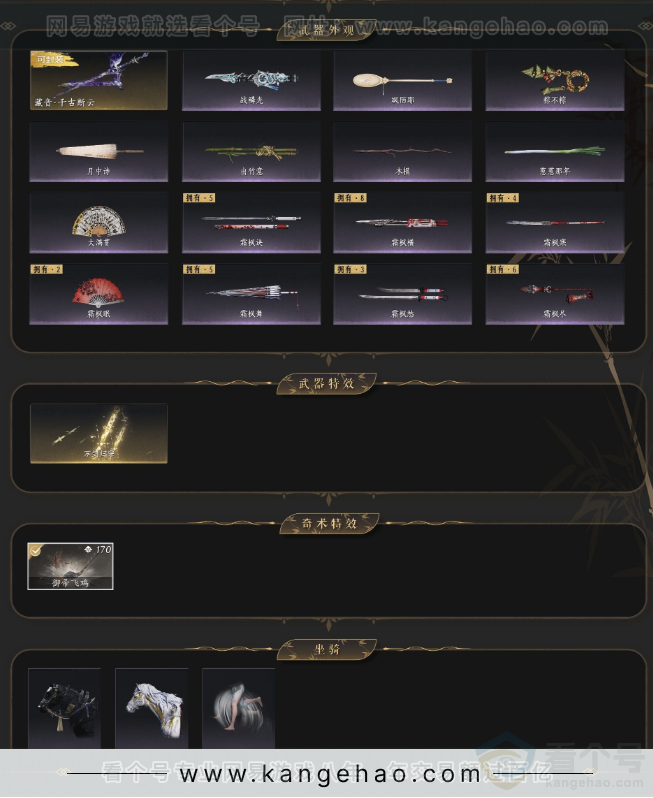The height and width of the screenshot is (798, 653).
Task: Open the 武器特效 section header
Action: (x=326, y=383)
